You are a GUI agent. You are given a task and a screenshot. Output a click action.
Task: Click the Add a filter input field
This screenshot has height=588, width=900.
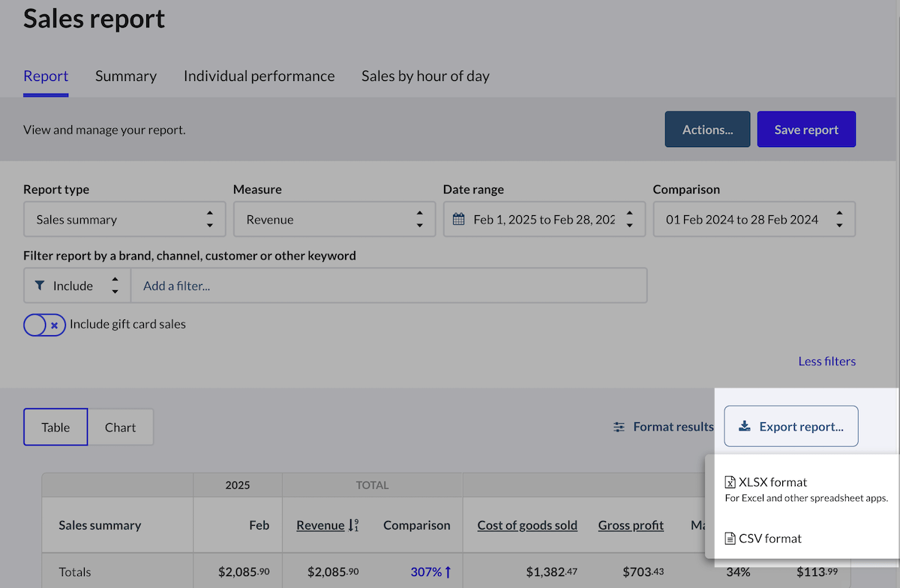pos(389,286)
